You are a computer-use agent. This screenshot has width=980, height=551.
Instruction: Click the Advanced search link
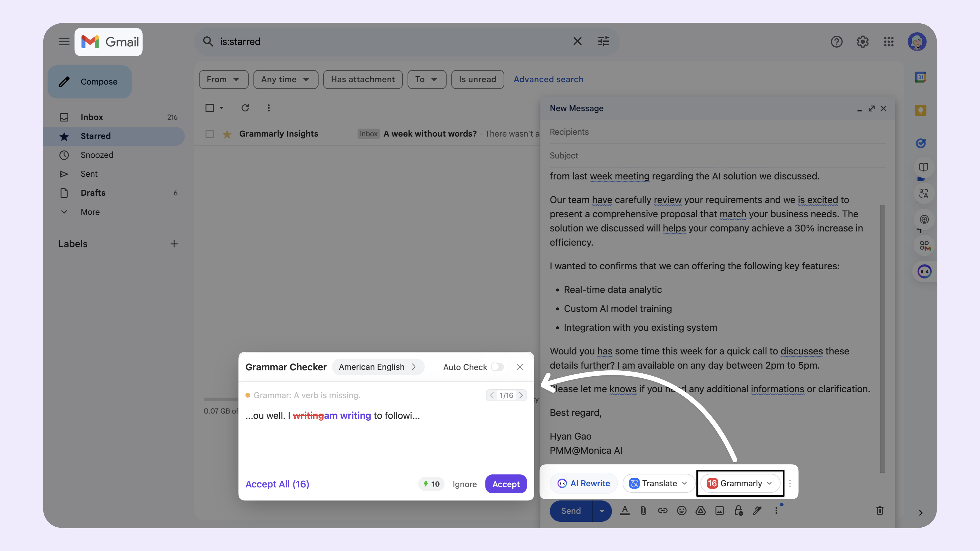tap(548, 80)
